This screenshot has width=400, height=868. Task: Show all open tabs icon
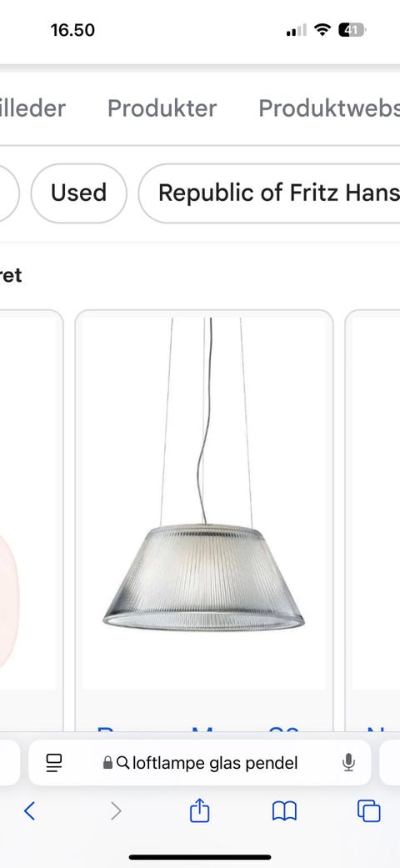(x=369, y=811)
